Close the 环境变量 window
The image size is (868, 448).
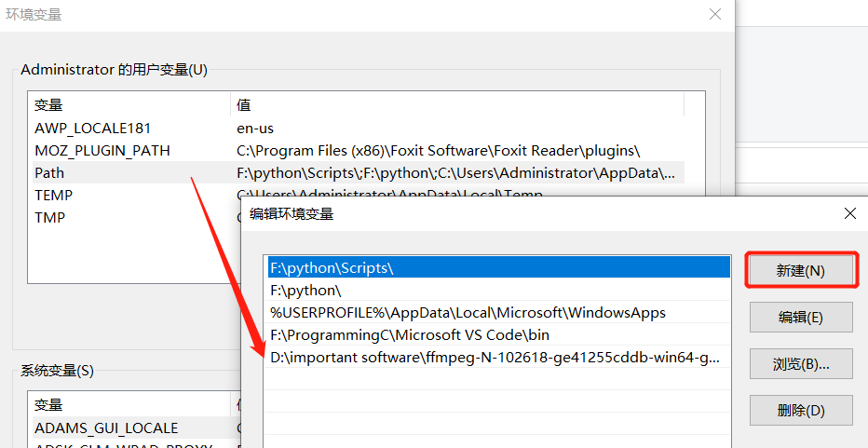pos(715,14)
